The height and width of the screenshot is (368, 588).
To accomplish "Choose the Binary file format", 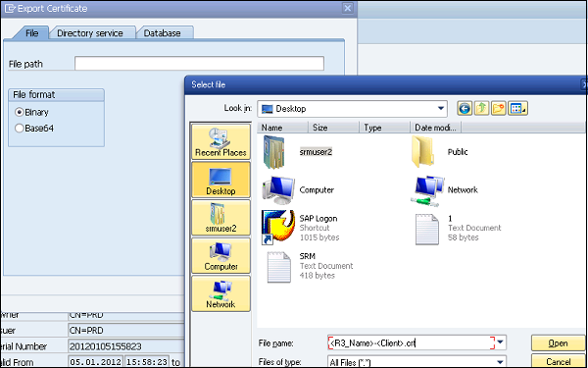I will coord(20,112).
